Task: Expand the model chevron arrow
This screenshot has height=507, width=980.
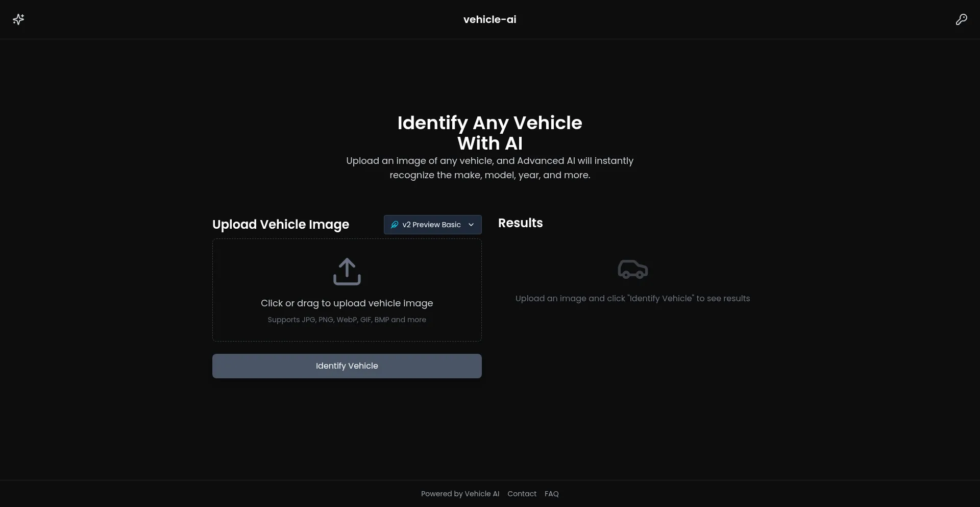Action: pyautogui.click(x=471, y=225)
